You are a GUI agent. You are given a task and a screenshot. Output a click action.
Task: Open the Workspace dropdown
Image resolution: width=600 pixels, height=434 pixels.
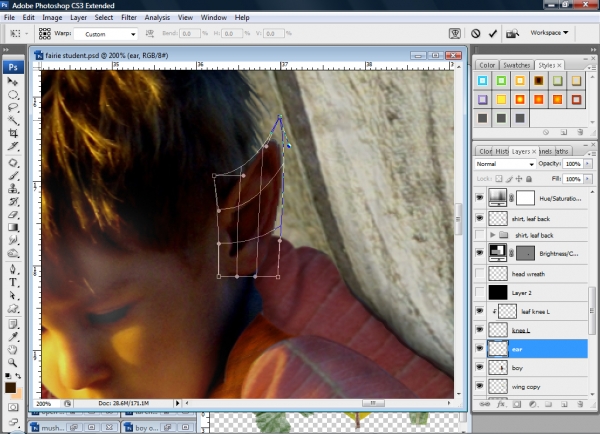pos(549,33)
